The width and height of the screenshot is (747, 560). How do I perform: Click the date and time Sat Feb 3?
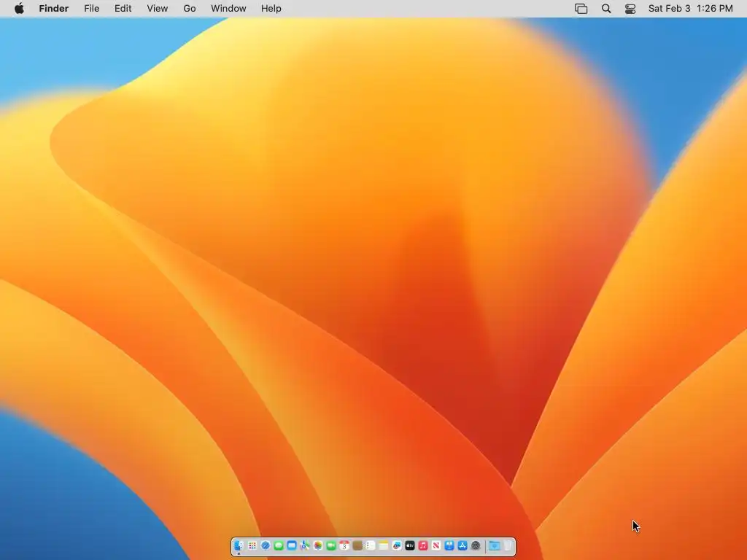(x=690, y=9)
